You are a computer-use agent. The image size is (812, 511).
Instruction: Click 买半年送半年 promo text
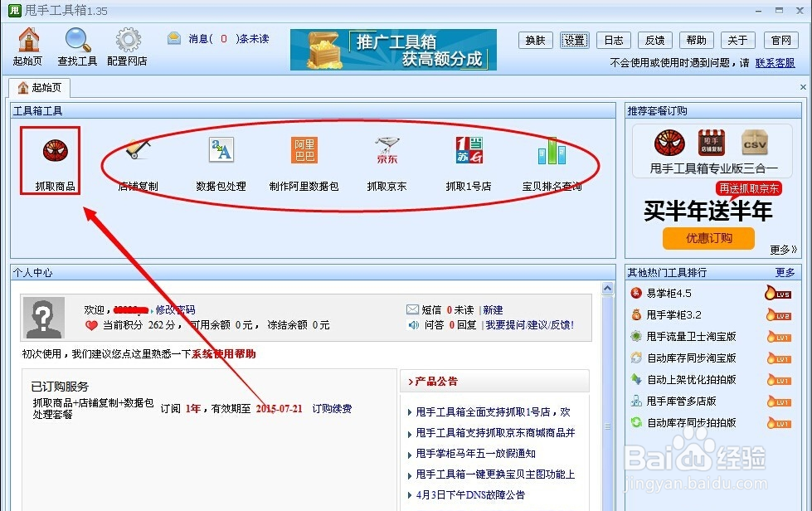coord(708,211)
